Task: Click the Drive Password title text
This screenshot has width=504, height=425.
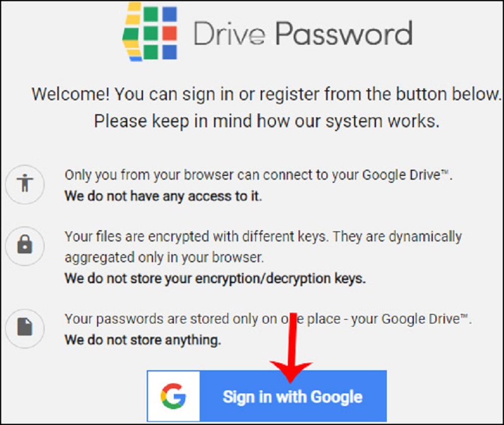Action: tap(303, 33)
